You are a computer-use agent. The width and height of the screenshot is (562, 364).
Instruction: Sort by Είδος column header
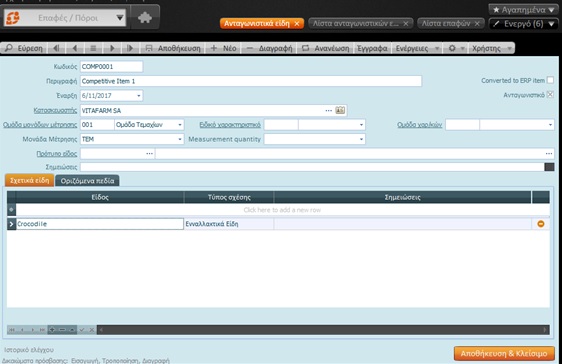click(100, 197)
